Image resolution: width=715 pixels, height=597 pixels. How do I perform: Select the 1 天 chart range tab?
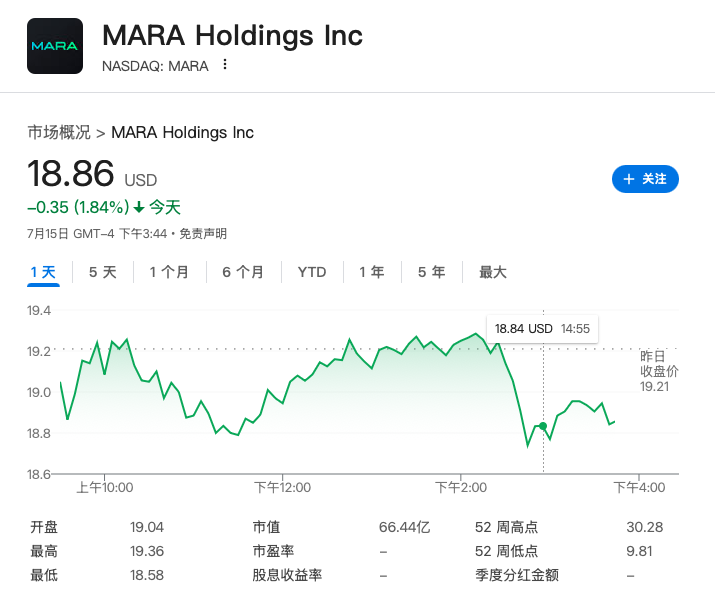point(43,272)
